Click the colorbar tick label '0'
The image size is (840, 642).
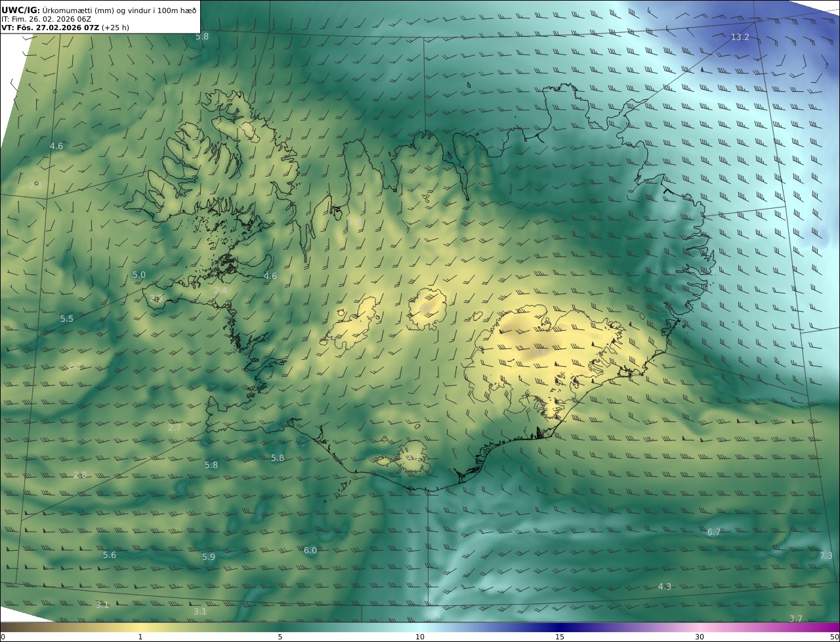click(3, 637)
